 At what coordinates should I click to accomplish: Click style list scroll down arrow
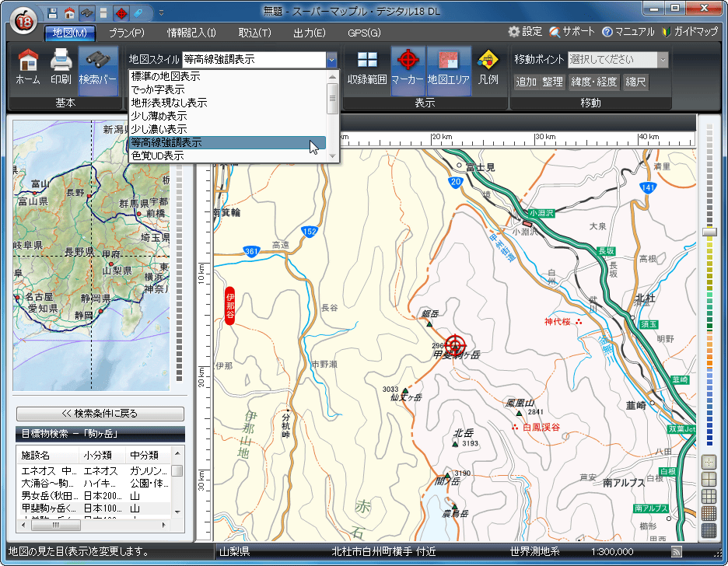[332, 156]
